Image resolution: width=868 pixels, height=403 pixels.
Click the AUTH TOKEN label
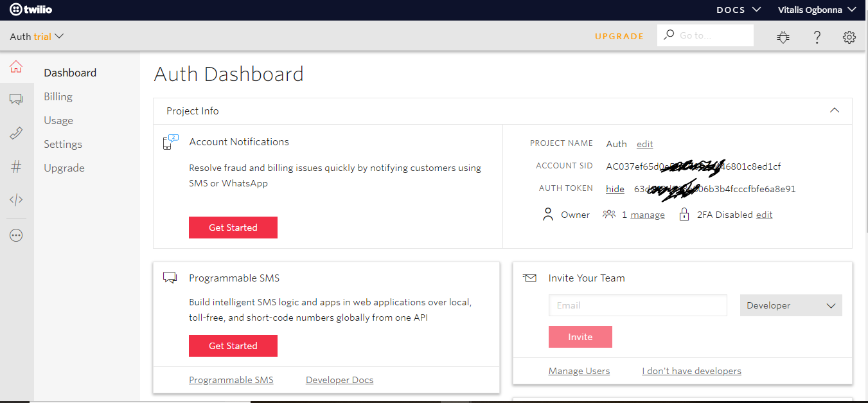point(566,188)
